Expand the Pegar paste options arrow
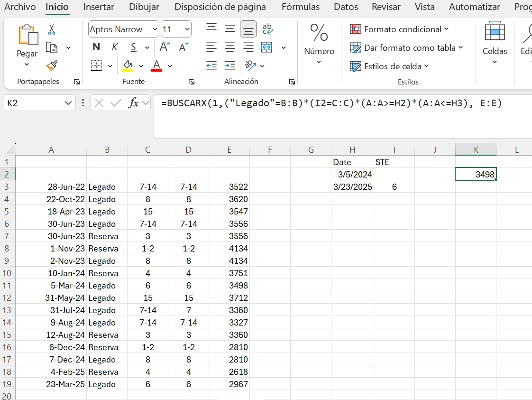 click(x=27, y=64)
